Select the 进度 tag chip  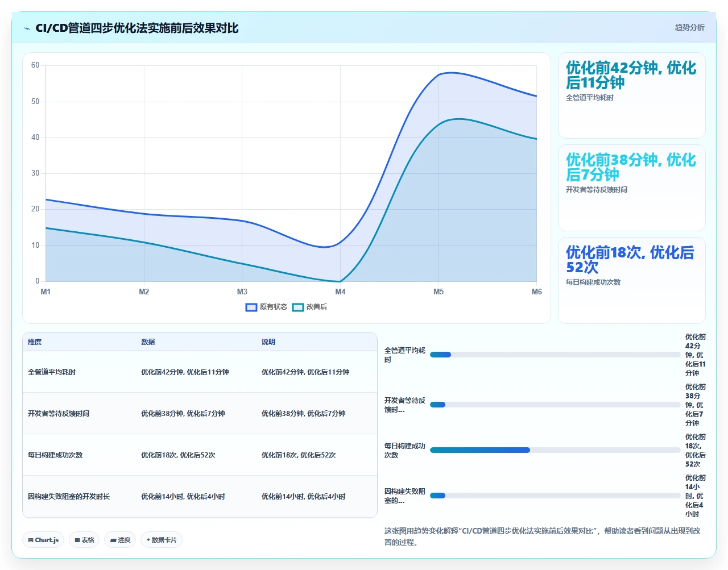pos(120,540)
